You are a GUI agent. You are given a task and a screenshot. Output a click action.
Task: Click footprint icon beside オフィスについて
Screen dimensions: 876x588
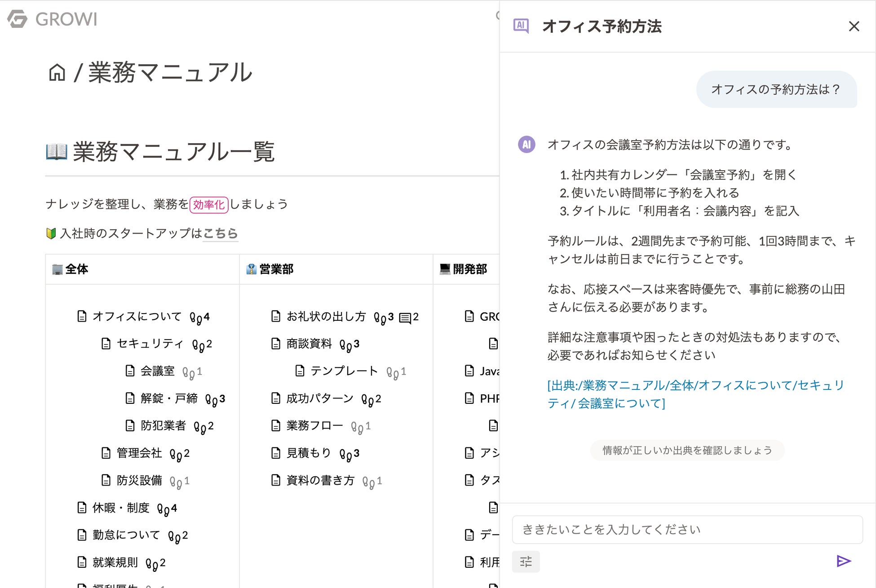[x=195, y=318]
